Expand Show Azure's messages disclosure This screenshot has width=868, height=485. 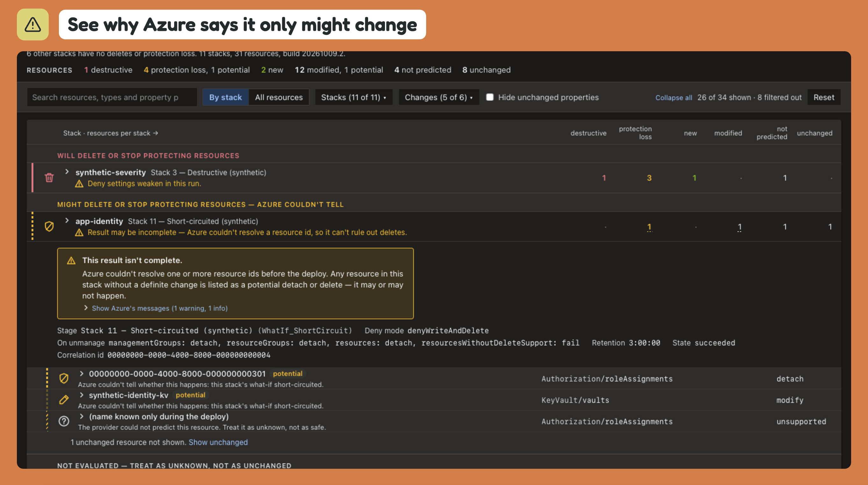click(156, 308)
